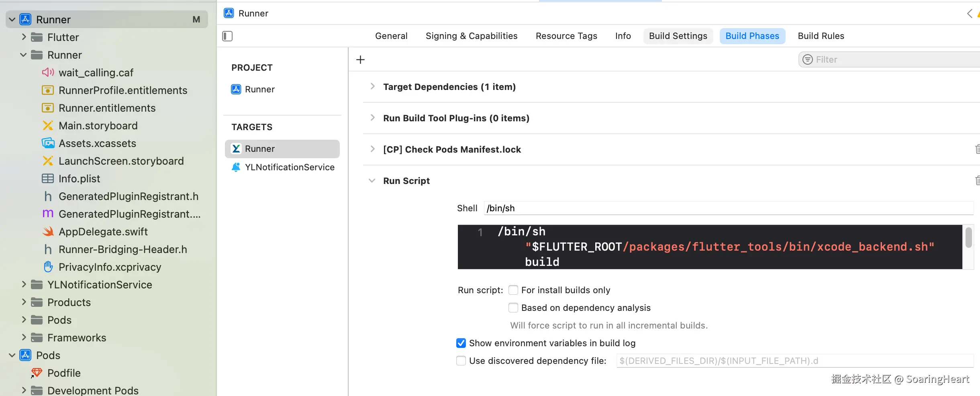Enable Based on dependency analysis
Screen dimensions: 980x396
[x=513, y=308]
